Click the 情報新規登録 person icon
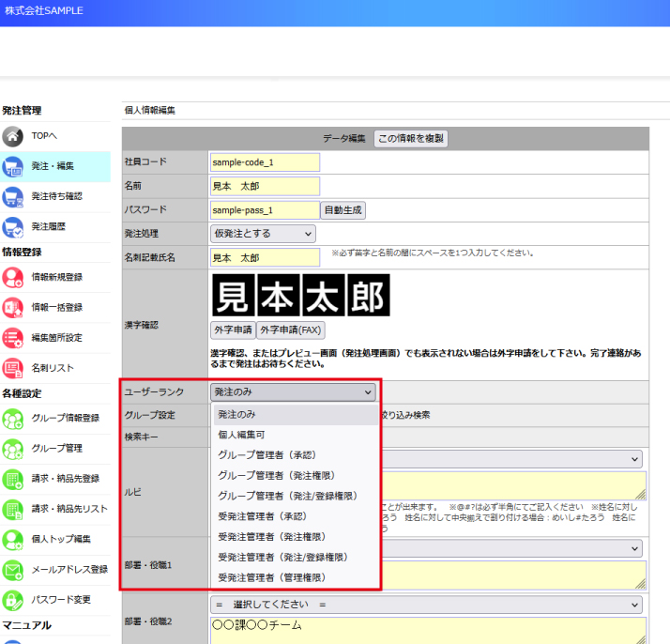Image resolution: width=670 pixels, height=644 pixels. (x=13, y=277)
